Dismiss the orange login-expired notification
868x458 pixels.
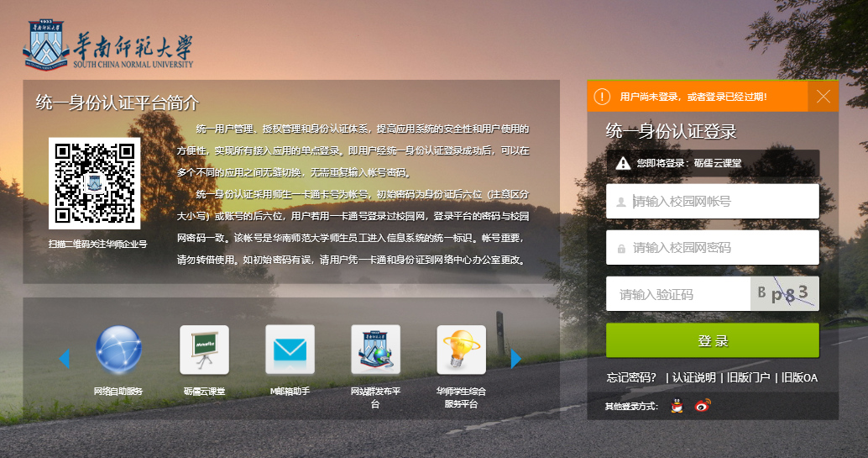point(823,97)
